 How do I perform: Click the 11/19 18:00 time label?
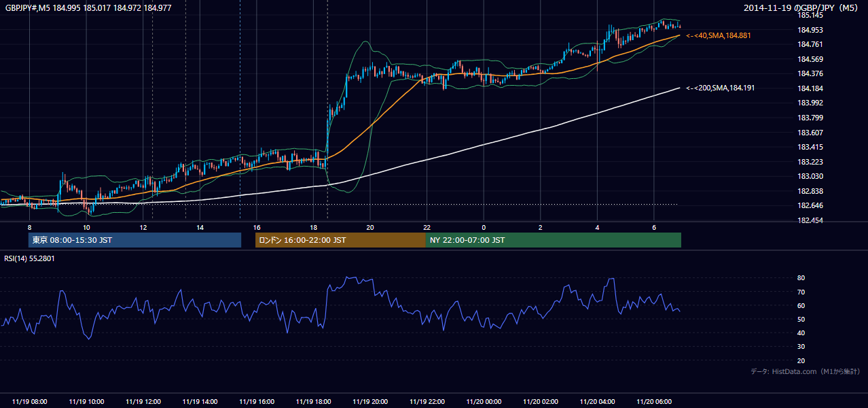(314, 402)
